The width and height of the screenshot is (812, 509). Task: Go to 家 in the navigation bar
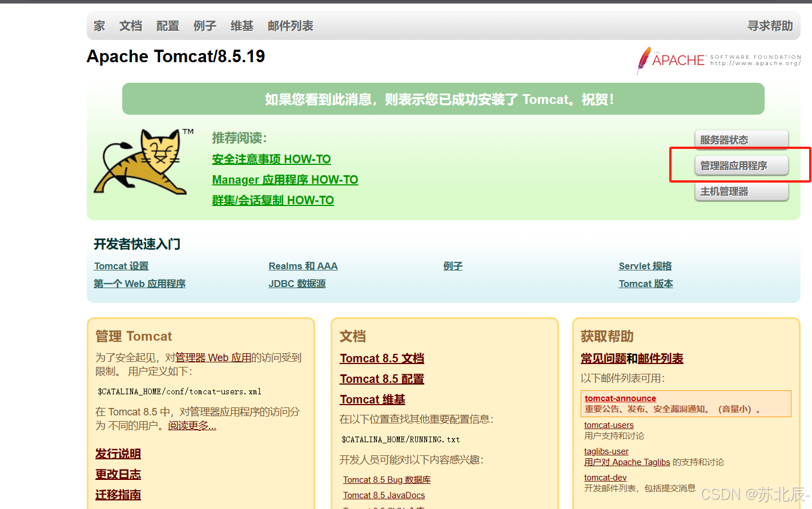(x=99, y=26)
